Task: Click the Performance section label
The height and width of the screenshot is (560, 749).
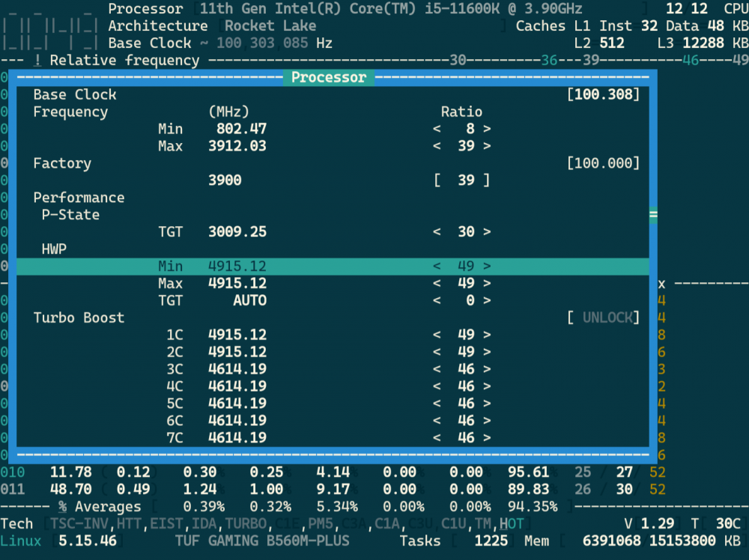Action: 79,198
